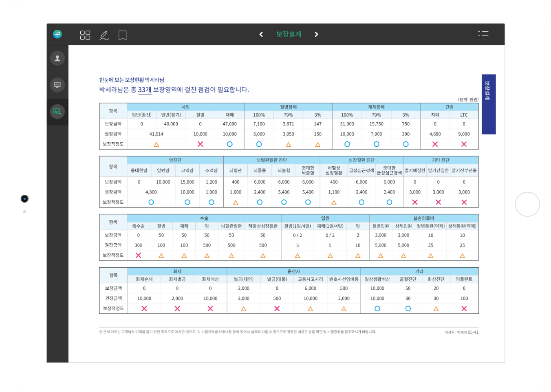Click the 뇌졸중 column header

[x=260, y=170]
